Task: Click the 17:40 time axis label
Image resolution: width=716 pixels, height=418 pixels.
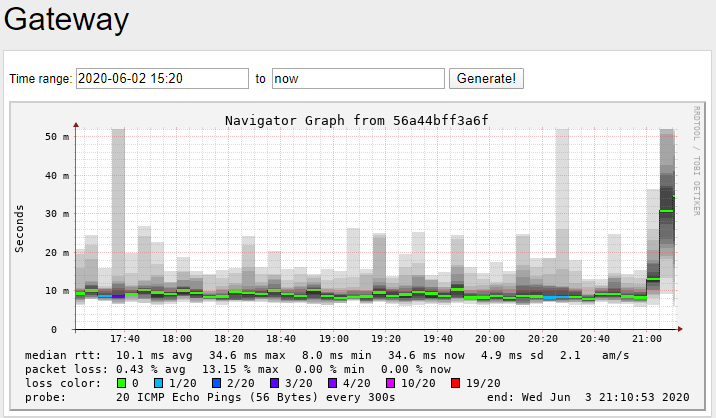Action: [x=125, y=339]
